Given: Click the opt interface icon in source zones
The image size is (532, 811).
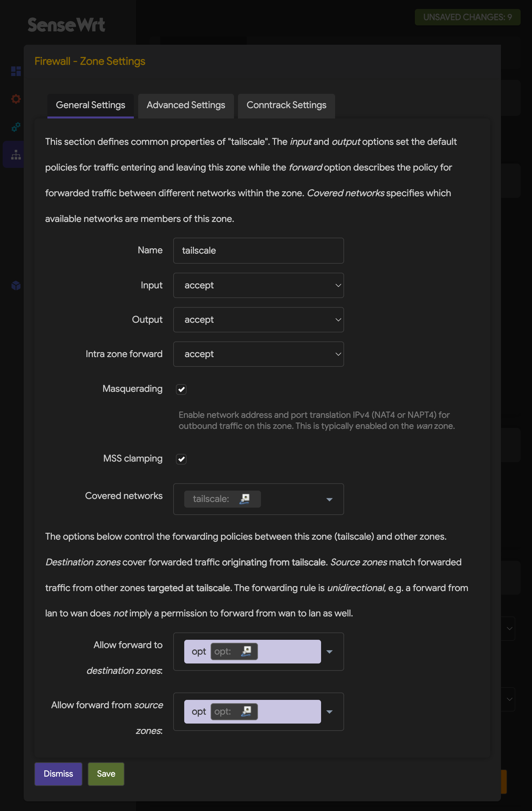Looking at the screenshot, I should (x=246, y=711).
